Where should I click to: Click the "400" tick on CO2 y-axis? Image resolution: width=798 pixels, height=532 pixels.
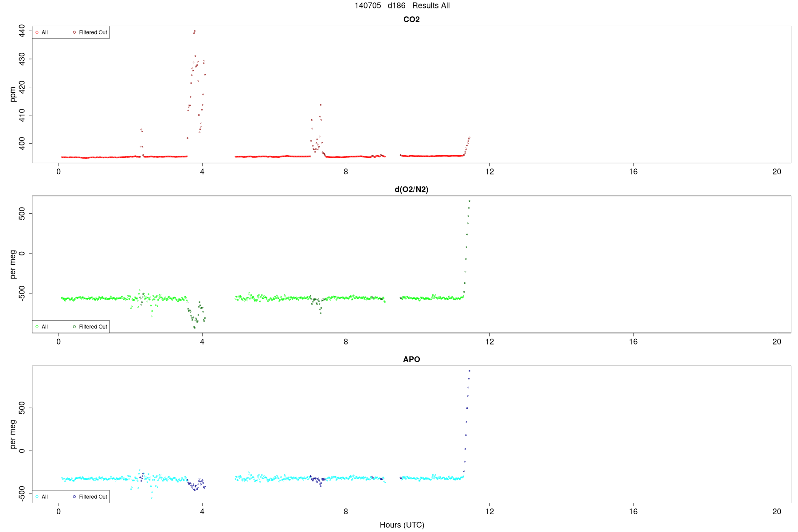[x=22, y=144]
